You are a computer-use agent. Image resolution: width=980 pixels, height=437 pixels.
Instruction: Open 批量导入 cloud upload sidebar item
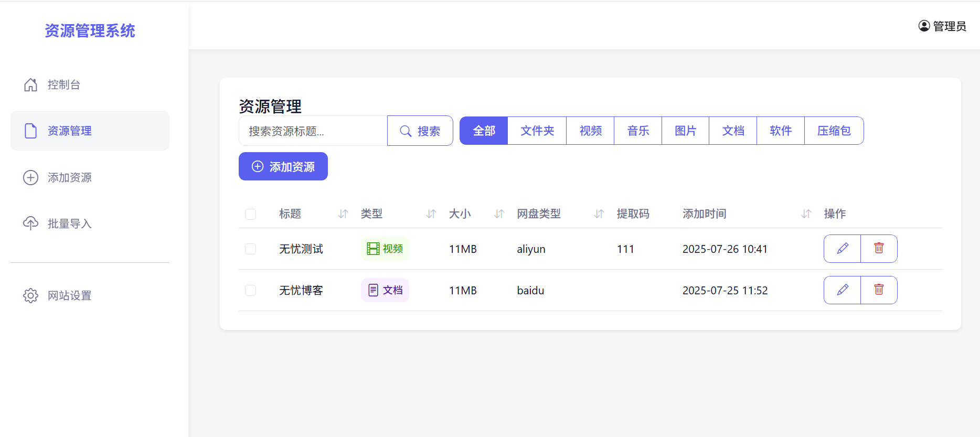31,223
